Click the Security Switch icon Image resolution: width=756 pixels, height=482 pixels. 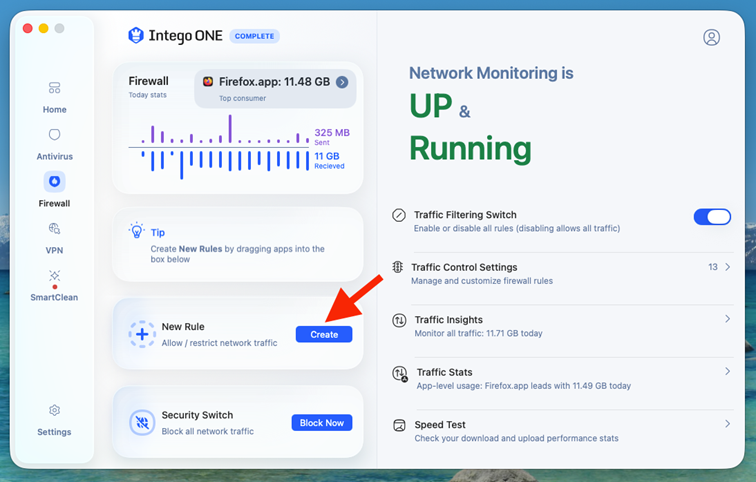[142, 423]
